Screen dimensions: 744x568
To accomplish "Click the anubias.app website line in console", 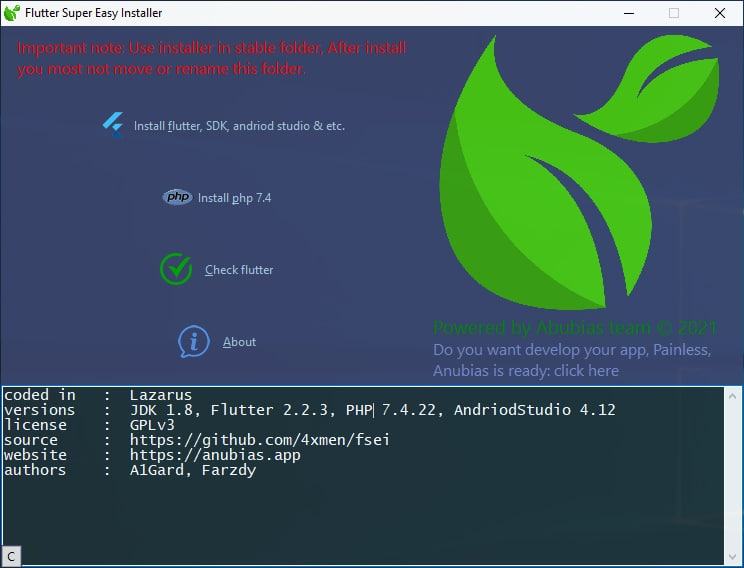I will [215, 455].
